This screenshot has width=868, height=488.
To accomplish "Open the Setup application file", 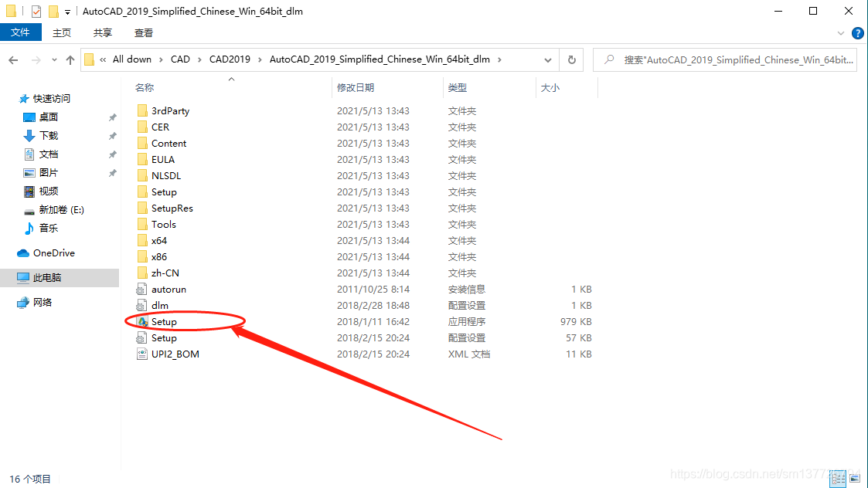I will tap(164, 321).
